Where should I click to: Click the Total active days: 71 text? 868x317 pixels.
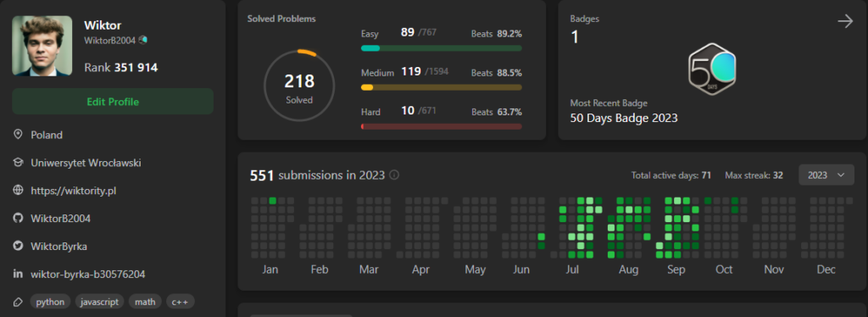click(x=671, y=175)
